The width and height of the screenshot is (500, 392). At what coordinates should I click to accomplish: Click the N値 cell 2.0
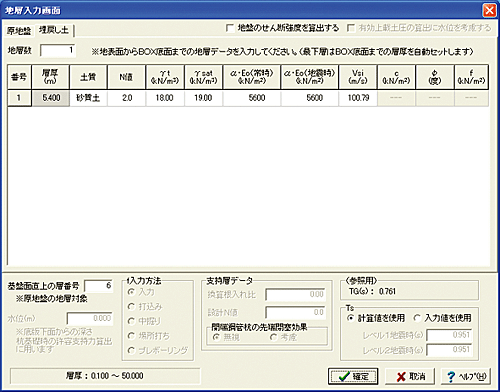pos(127,98)
